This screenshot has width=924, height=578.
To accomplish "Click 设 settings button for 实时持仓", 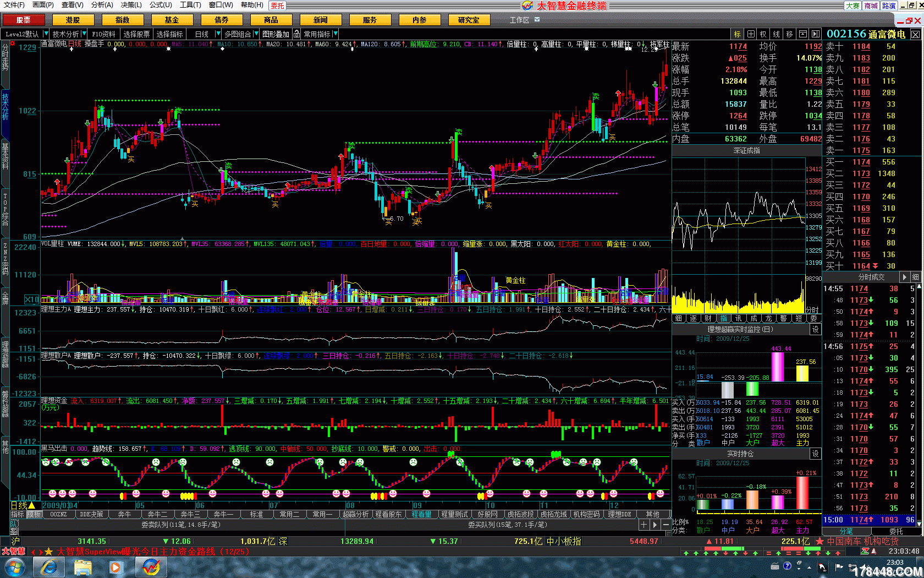I will [816, 454].
